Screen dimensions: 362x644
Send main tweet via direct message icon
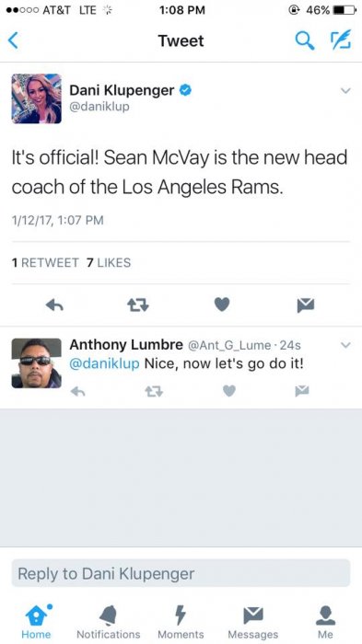[306, 305]
